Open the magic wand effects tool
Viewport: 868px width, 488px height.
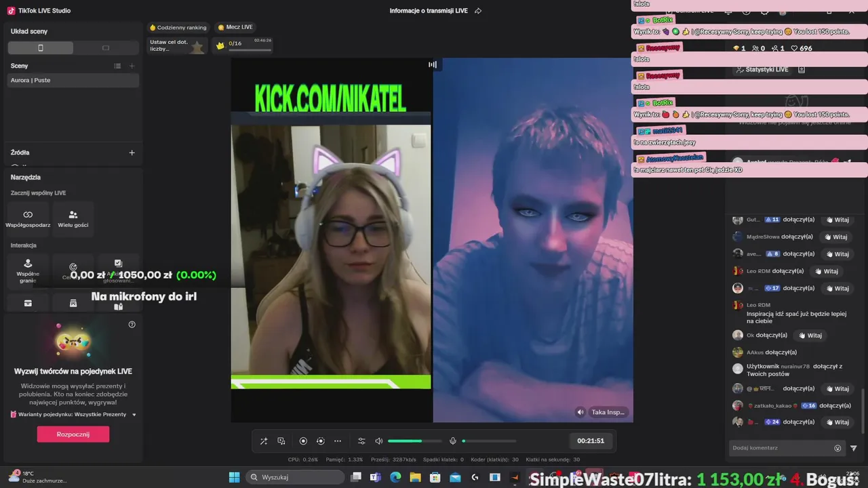tap(264, 441)
